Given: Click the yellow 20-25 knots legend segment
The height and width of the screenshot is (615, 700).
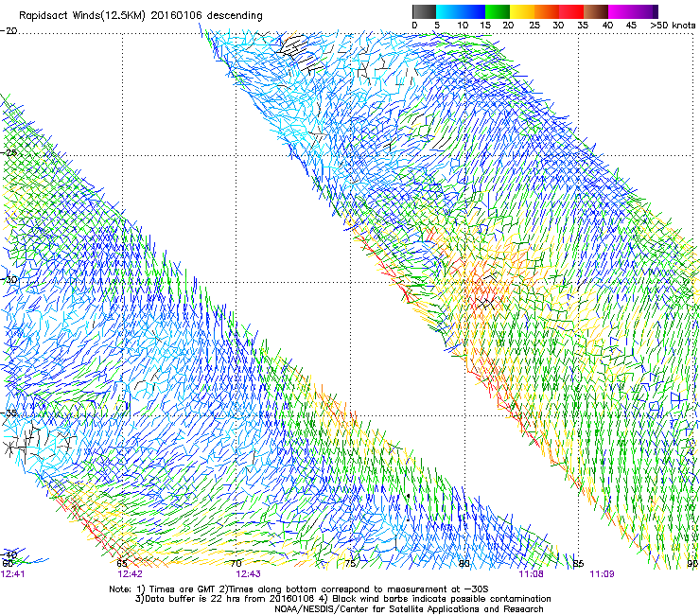Looking at the screenshot, I should click(x=522, y=11).
